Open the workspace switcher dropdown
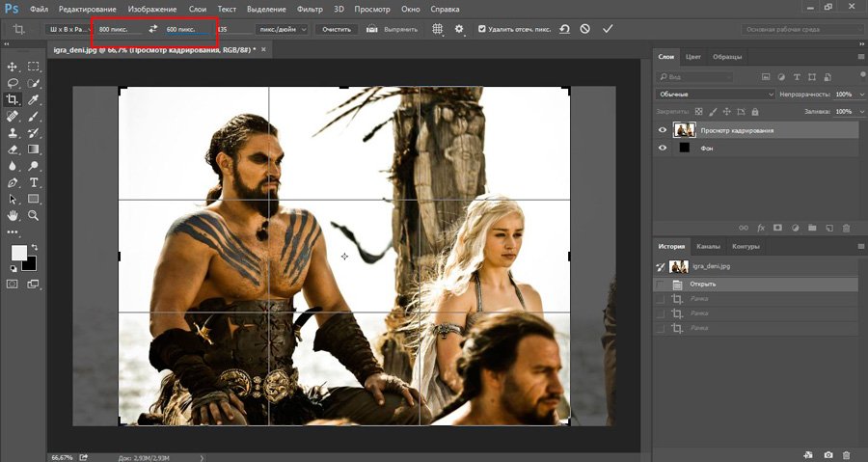 [x=801, y=29]
